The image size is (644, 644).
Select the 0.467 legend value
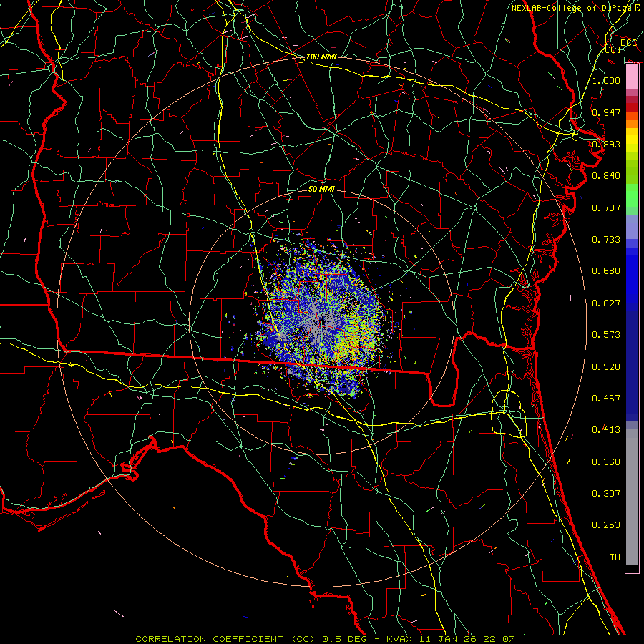606,399
